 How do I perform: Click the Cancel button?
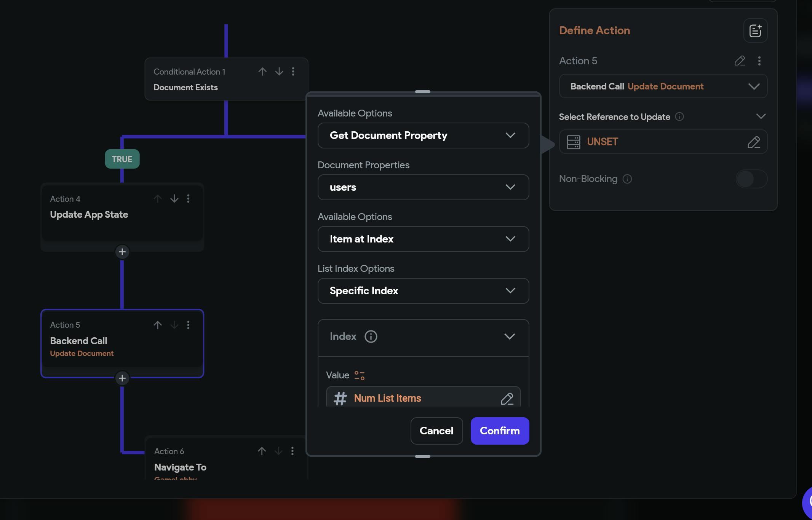tap(436, 431)
